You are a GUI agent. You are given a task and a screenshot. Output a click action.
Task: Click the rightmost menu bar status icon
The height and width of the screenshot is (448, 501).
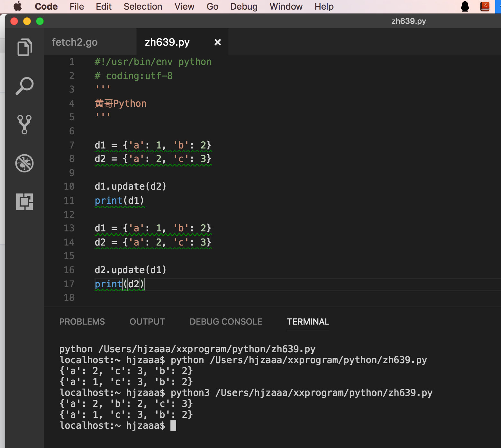click(485, 6)
